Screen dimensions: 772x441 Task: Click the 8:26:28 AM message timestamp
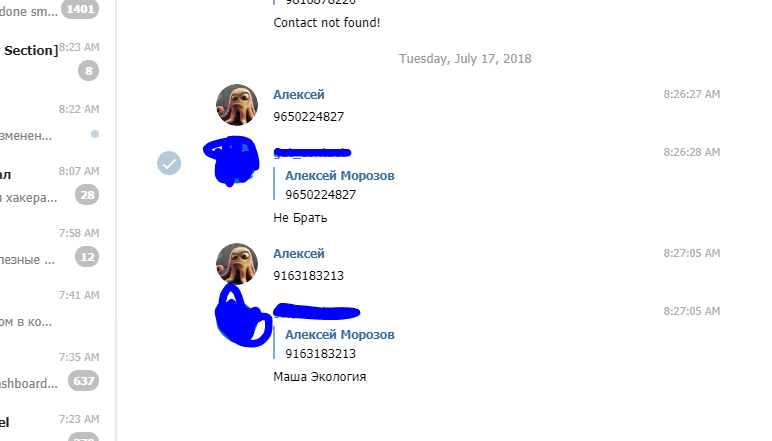click(x=692, y=152)
